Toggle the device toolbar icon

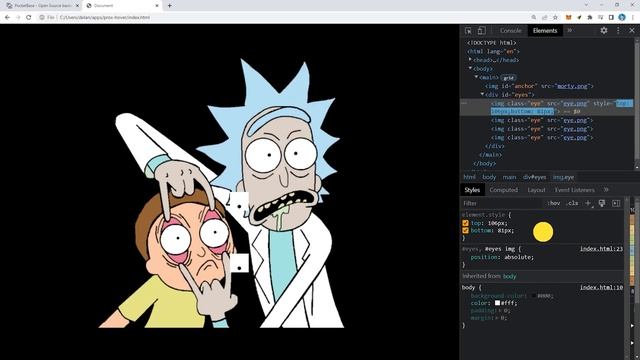tap(482, 31)
